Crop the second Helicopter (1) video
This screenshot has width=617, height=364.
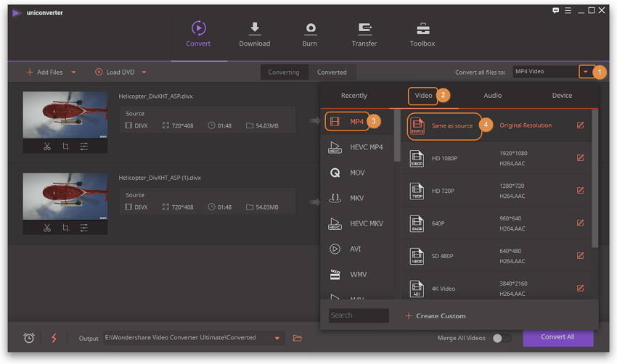[x=65, y=228]
